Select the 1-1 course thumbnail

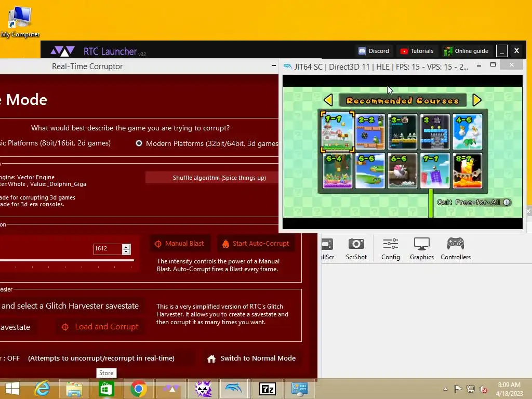338,131
